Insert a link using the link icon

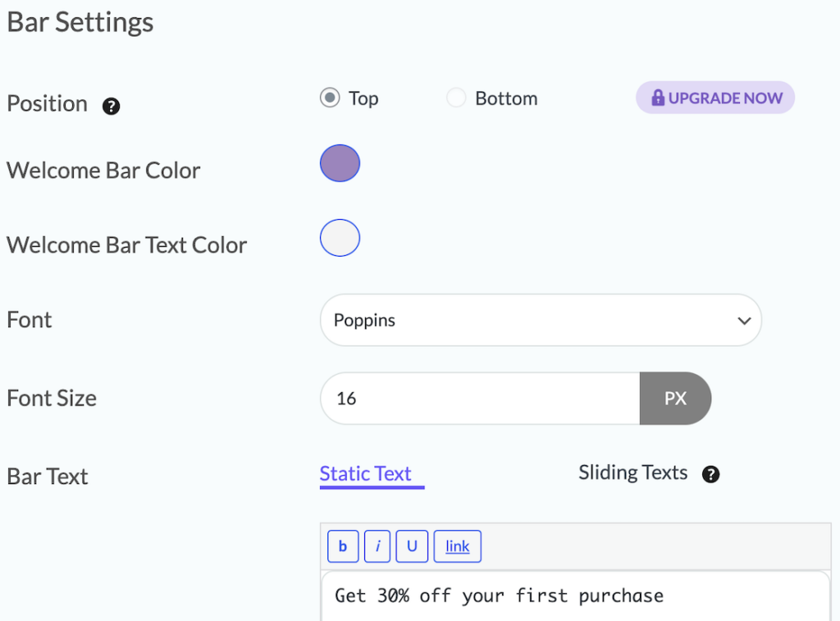coord(457,546)
